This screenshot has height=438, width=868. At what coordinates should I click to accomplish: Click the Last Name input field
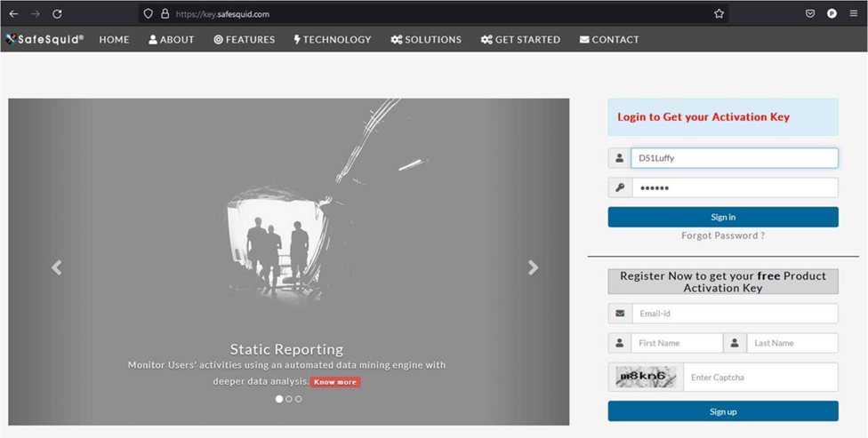(x=792, y=343)
